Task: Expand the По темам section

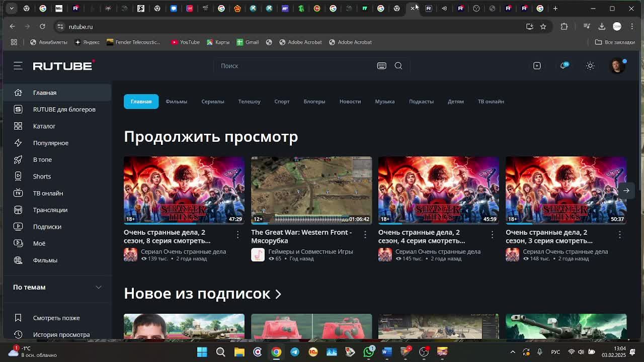Action: (57, 287)
